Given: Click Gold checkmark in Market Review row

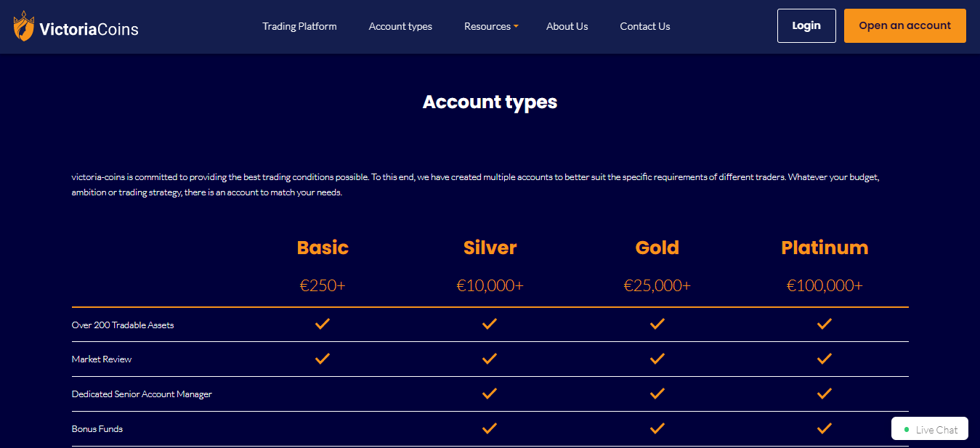Looking at the screenshot, I should 657,359.
